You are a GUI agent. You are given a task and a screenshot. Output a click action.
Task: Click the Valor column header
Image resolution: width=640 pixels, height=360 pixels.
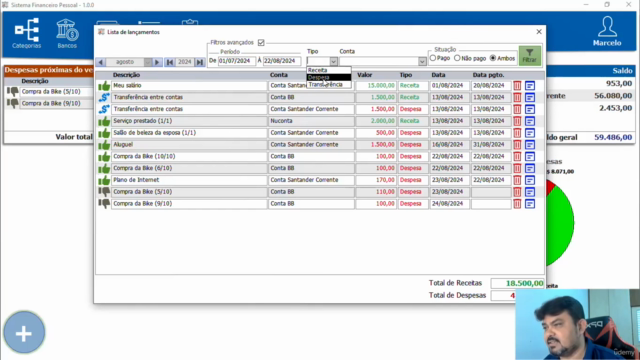[364, 75]
